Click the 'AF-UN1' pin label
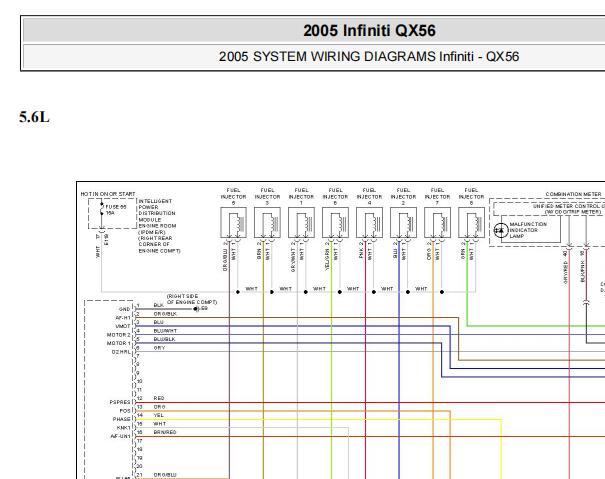The width and height of the screenshot is (605, 479). pyautogui.click(x=121, y=436)
